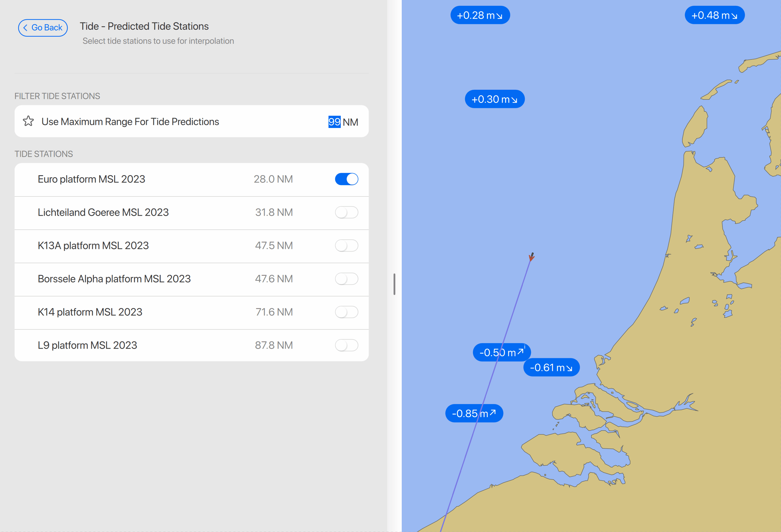Screen dimensions: 781x532
Task: Enable K13A platform MSL 2023 station
Action: pos(346,245)
